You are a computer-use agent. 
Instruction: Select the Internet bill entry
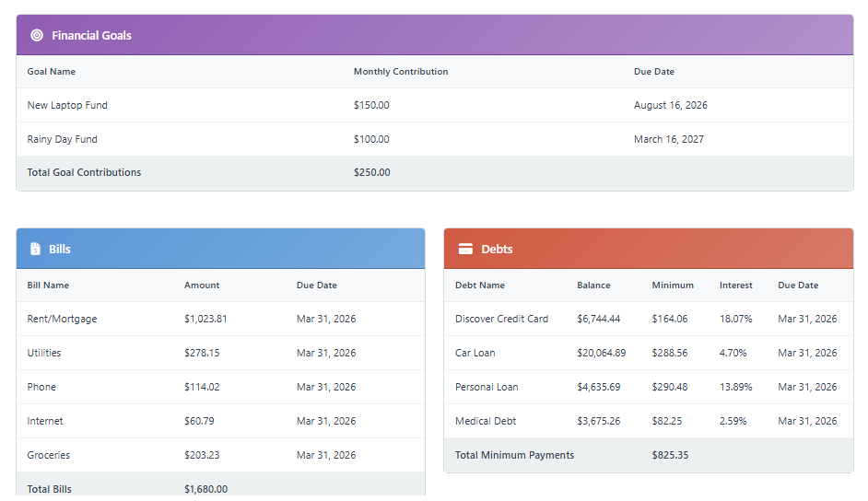45,421
